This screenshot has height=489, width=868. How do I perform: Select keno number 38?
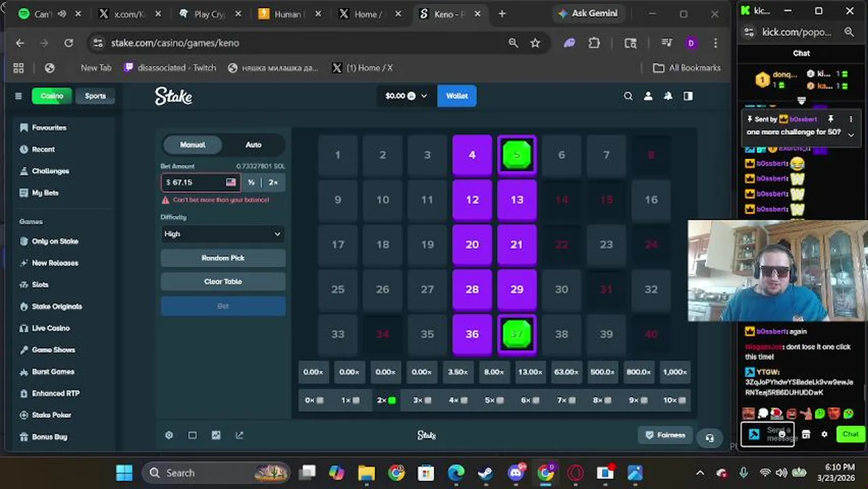click(x=562, y=334)
